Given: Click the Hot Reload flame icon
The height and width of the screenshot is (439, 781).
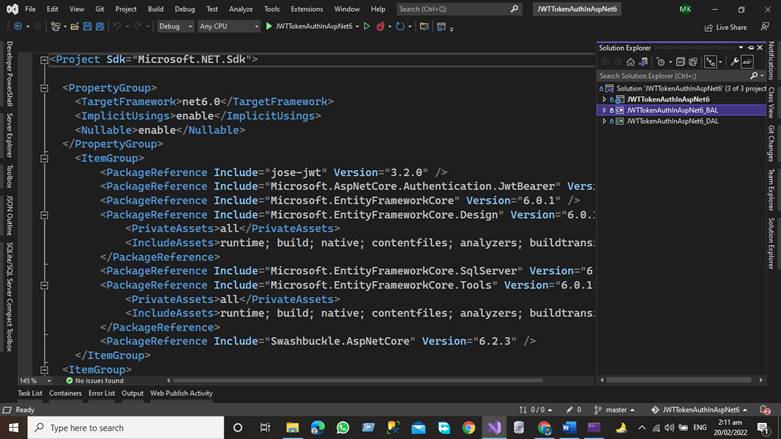Looking at the screenshot, I should 381,26.
